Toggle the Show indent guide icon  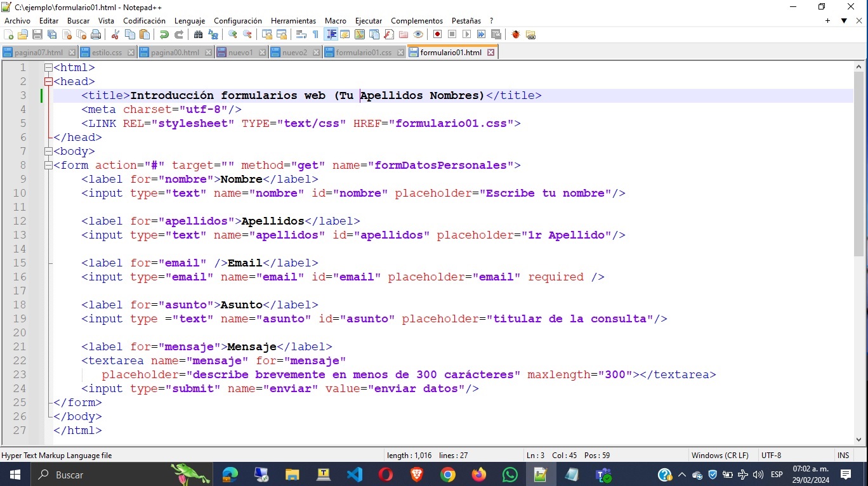(x=331, y=34)
